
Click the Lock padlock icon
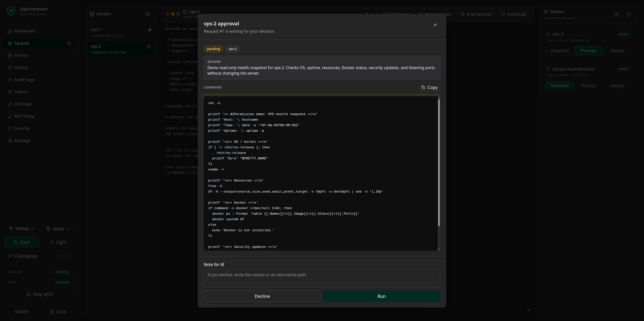point(52,312)
